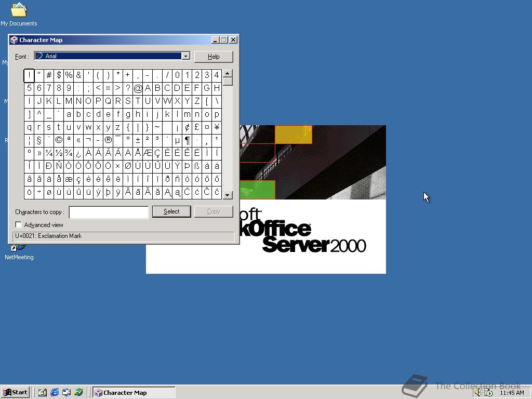Viewport: 532px width, 399px height.
Task: Pick the percent % character
Action: (69, 75)
